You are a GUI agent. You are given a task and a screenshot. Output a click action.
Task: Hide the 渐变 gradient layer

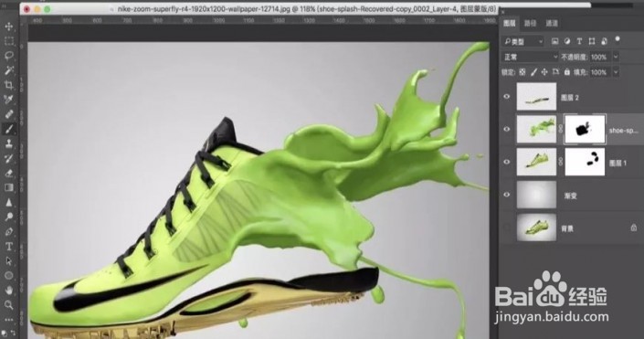tap(507, 195)
